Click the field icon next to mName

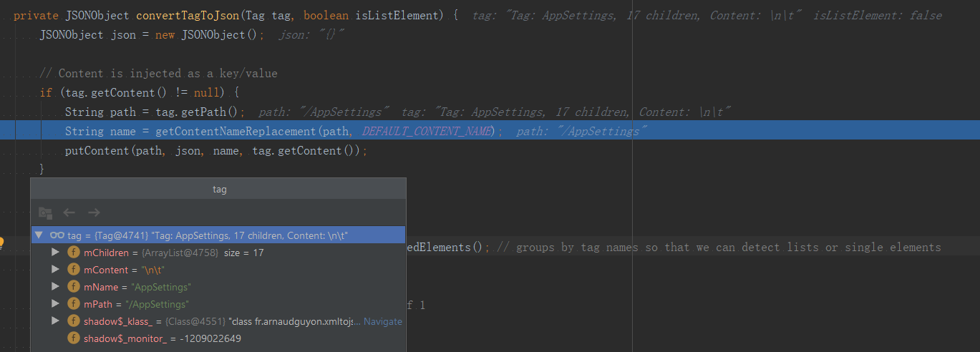tap(73, 287)
